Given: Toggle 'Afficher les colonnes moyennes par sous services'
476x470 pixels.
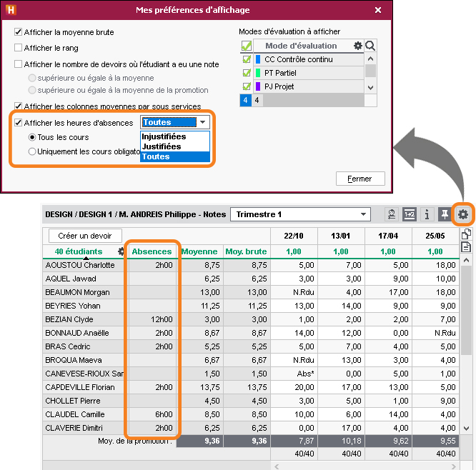Looking at the screenshot, I should coord(18,106).
